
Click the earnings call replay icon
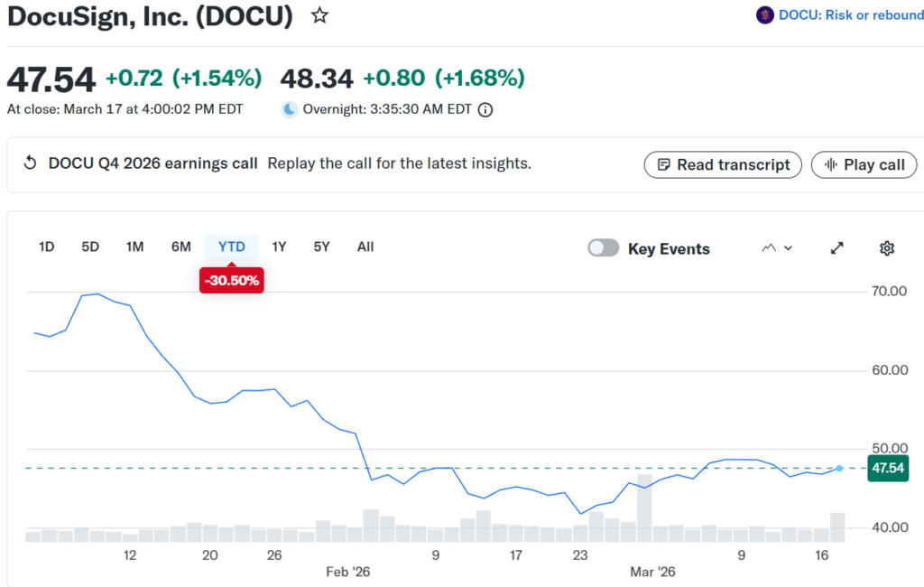(30, 163)
